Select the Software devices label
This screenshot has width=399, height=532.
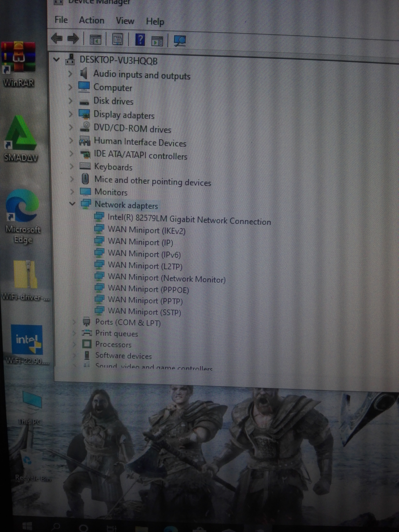[x=123, y=356]
